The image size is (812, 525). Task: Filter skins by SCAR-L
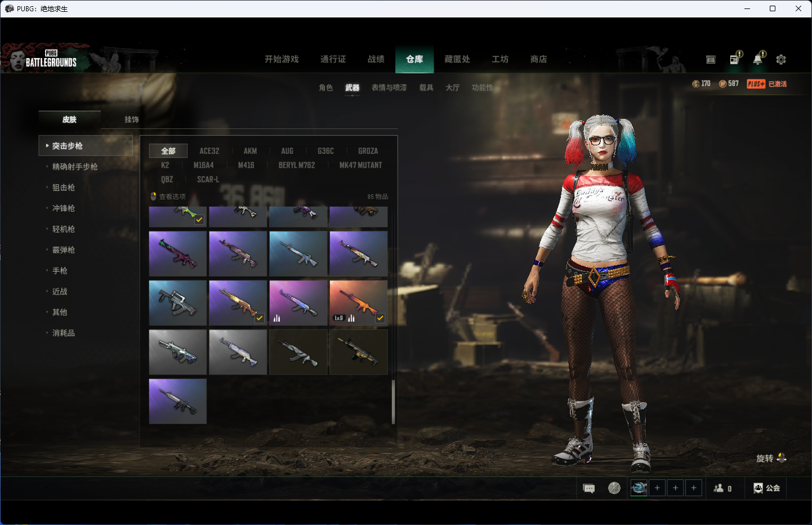208,179
